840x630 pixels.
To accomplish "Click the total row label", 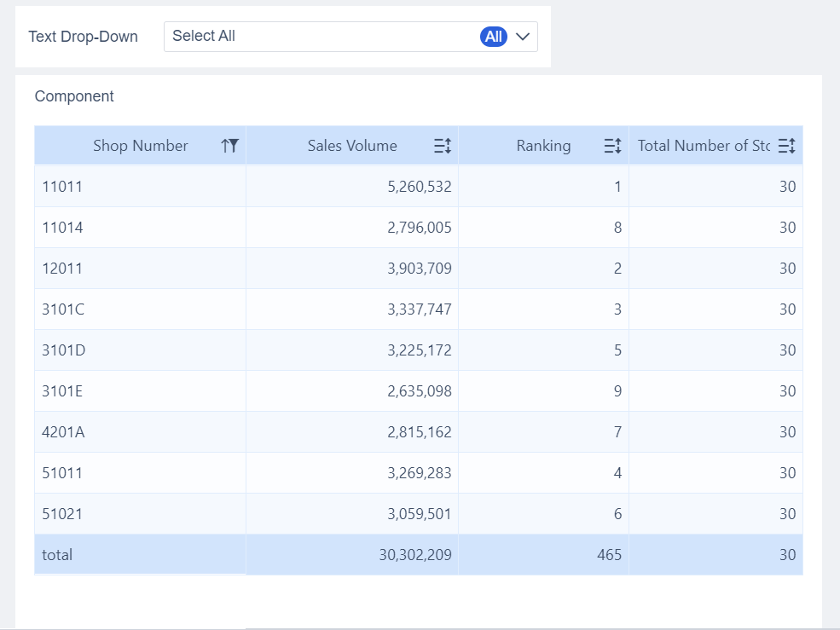I will pos(57,555).
